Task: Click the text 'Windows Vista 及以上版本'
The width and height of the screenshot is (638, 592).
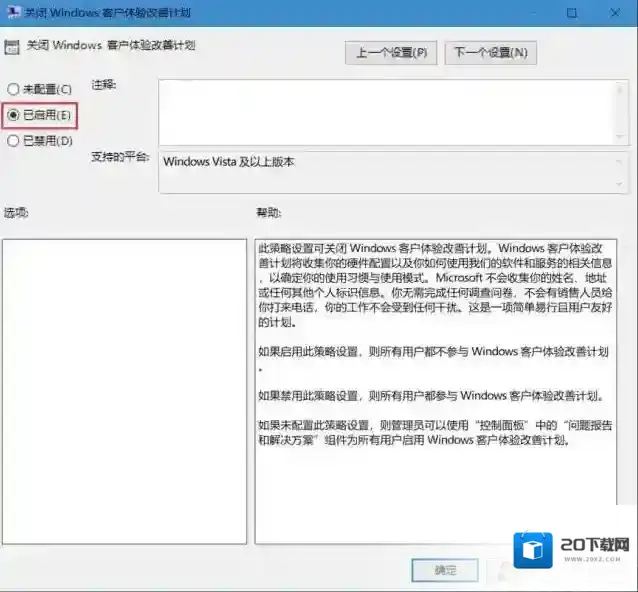Action: pyautogui.click(x=229, y=162)
